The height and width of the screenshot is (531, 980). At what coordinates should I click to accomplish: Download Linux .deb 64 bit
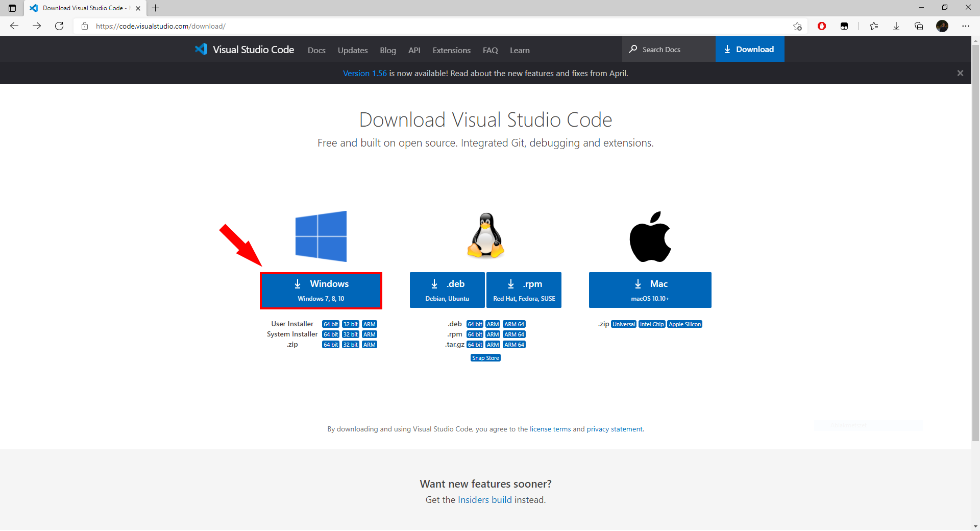[x=475, y=324]
